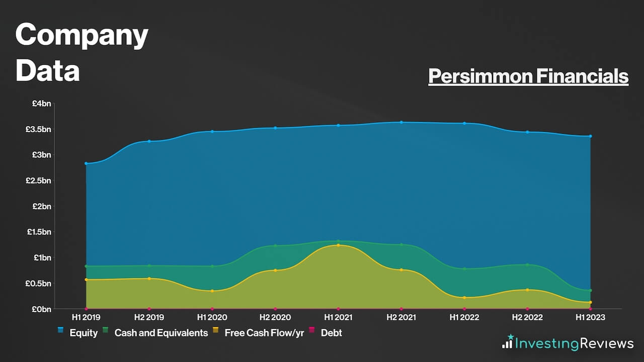Click the £2bn y-axis label
Screen dimensions: 644x362
(42, 206)
